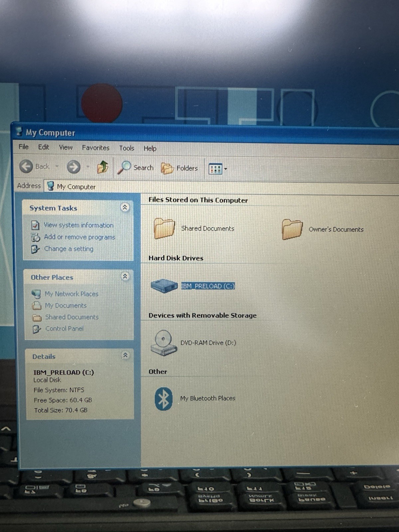Open the Tools menu
The width and height of the screenshot is (399, 532).
point(127,148)
